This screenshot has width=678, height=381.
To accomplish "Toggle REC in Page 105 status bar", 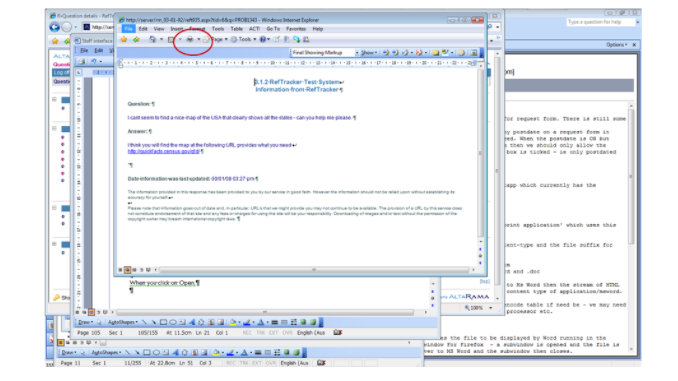I will (x=247, y=333).
